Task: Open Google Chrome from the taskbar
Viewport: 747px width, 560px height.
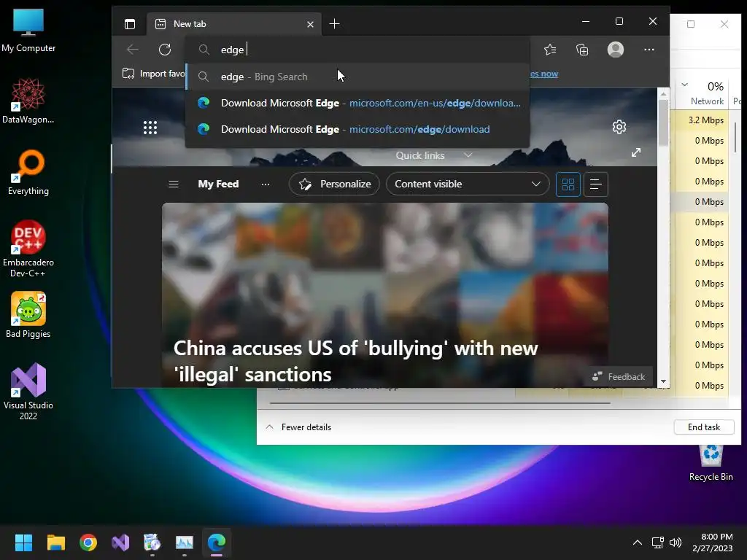Action: (x=88, y=542)
